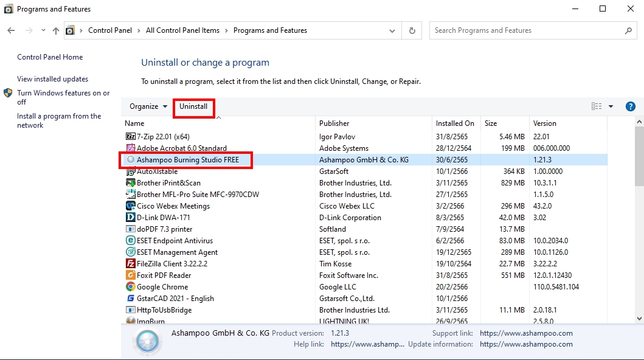Open the recent locations dropdown arrow
644x360 pixels.
click(x=43, y=30)
